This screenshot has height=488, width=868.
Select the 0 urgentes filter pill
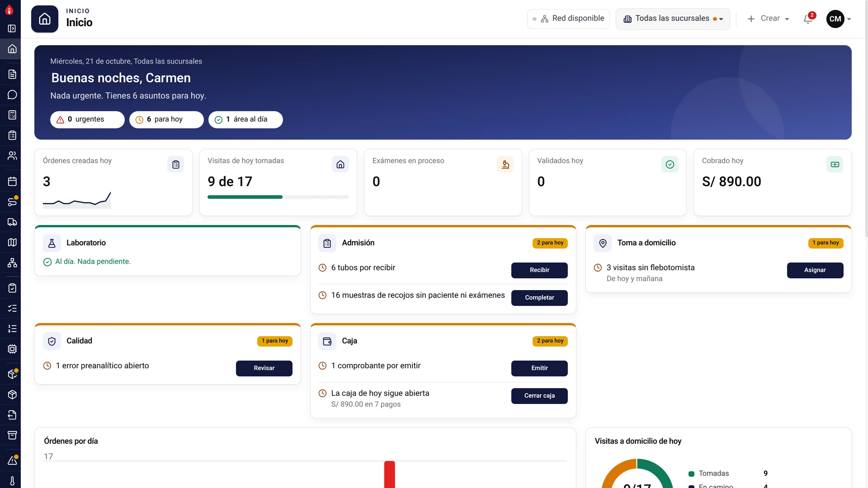click(87, 119)
